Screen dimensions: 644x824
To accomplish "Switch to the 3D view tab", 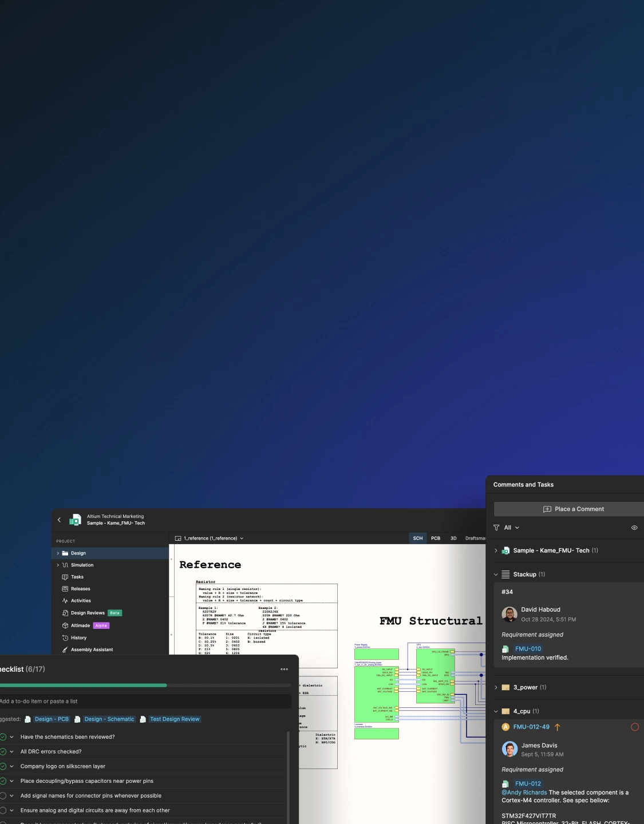I will click(453, 538).
